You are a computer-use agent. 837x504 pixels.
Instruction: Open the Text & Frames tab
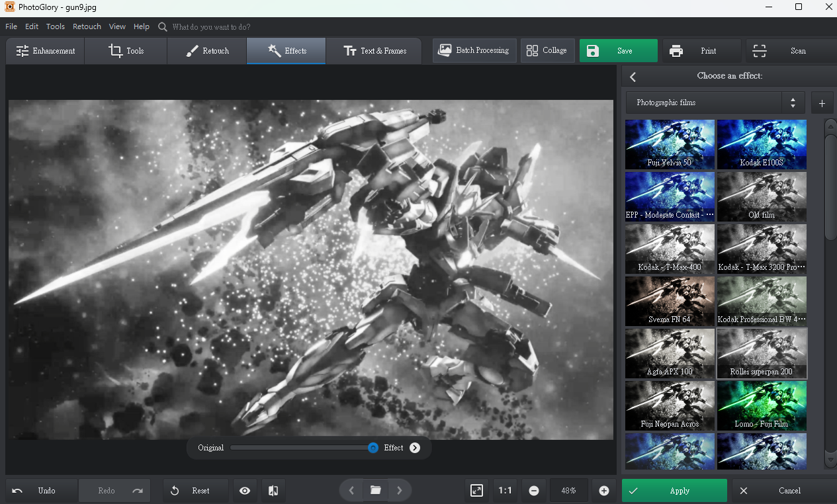374,51
